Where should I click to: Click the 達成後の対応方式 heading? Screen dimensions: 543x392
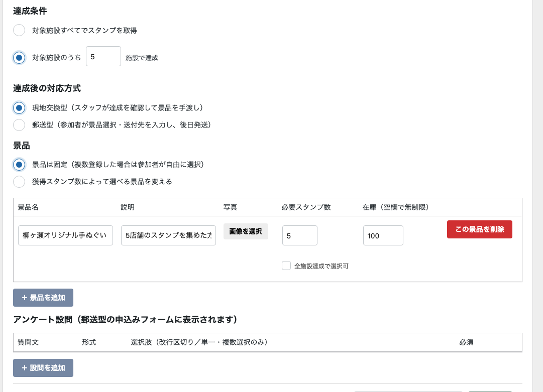tap(47, 88)
